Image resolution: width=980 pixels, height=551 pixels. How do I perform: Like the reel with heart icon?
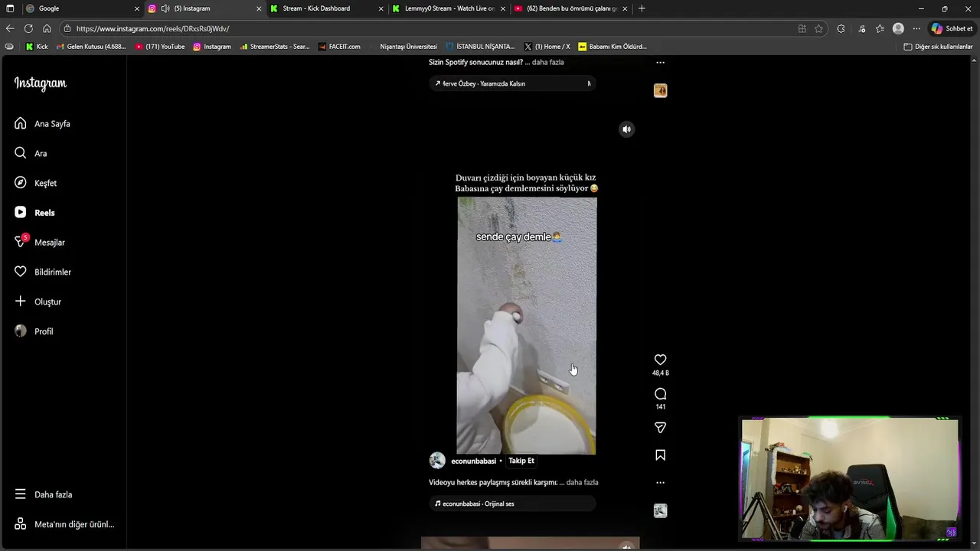coord(660,360)
